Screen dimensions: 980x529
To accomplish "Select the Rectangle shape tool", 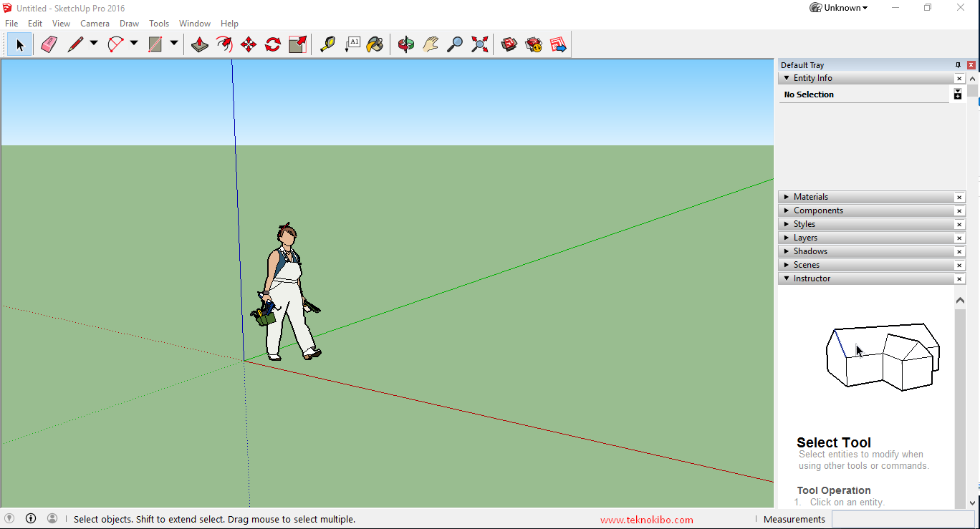I will [155, 44].
